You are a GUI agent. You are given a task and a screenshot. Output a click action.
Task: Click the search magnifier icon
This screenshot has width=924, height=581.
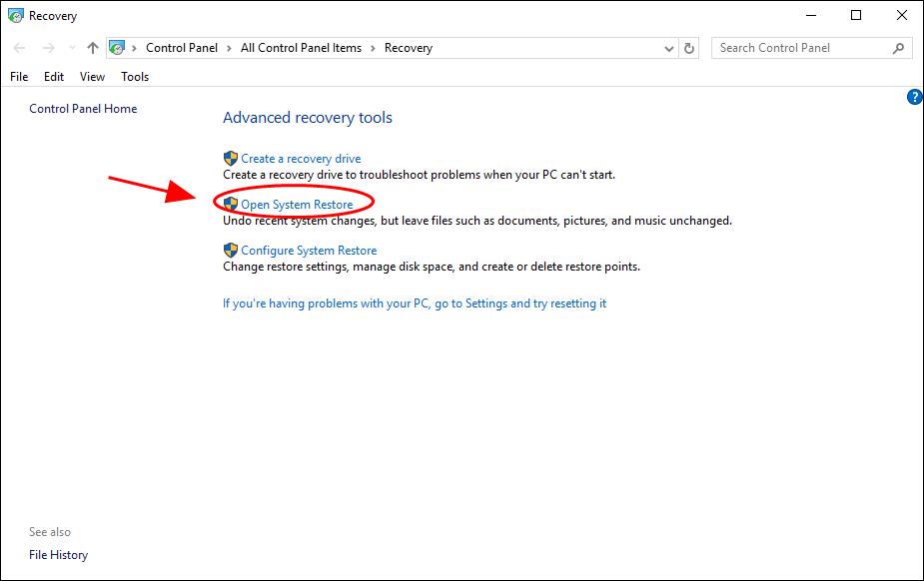(898, 48)
